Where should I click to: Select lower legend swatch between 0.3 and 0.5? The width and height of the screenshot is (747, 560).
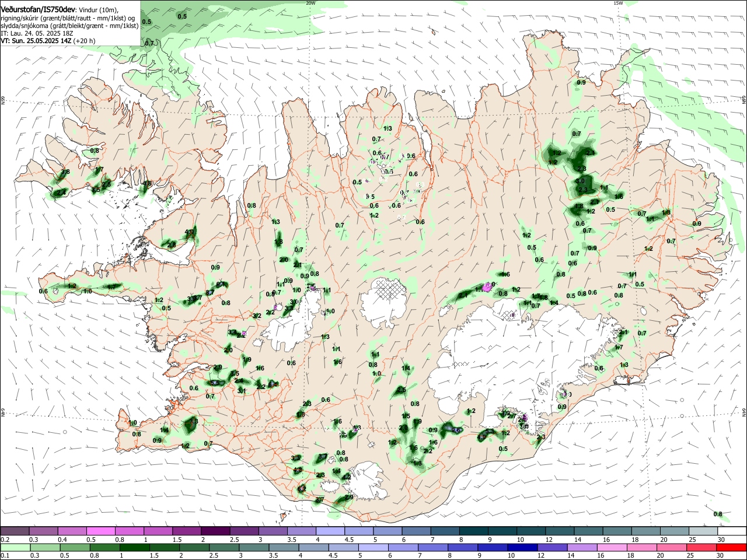click(x=46, y=548)
